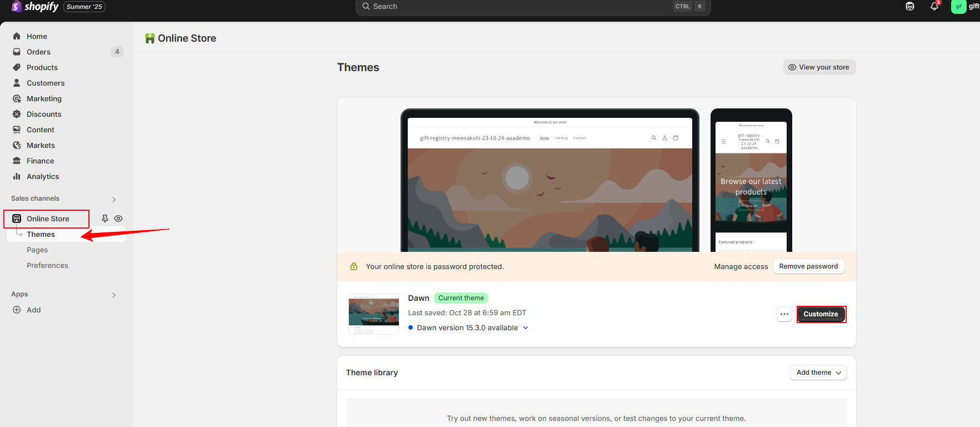Click the Shopify logo icon

(x=17, y=6)
